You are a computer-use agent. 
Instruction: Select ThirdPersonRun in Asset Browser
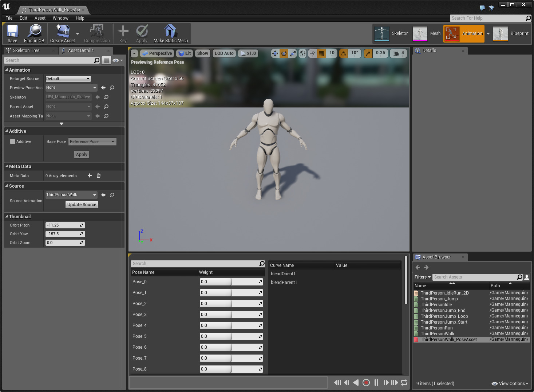tap(436, 328)
